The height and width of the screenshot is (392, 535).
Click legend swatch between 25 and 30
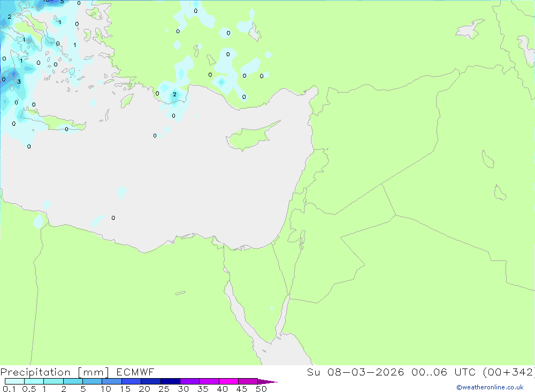pos(170,381)
